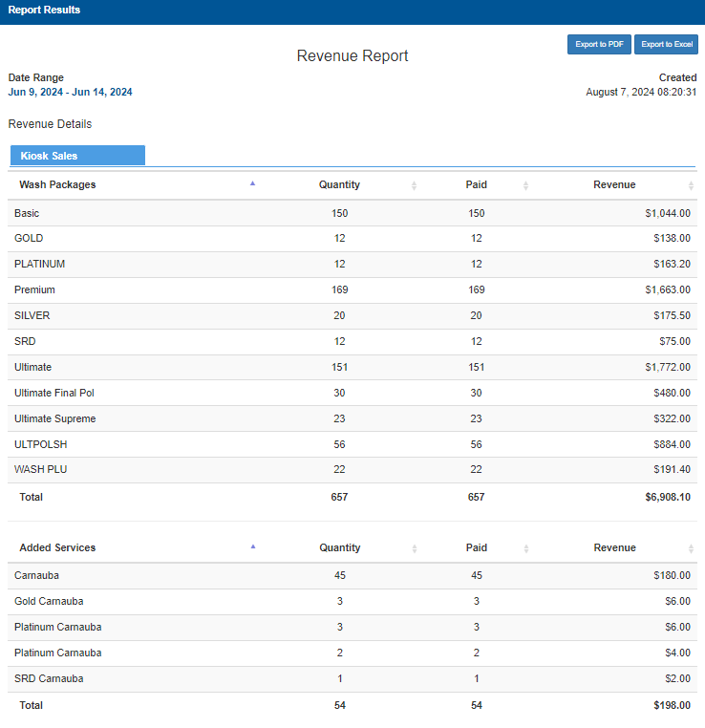Sort Added Services table by Quantity arrows

point(415,548)
